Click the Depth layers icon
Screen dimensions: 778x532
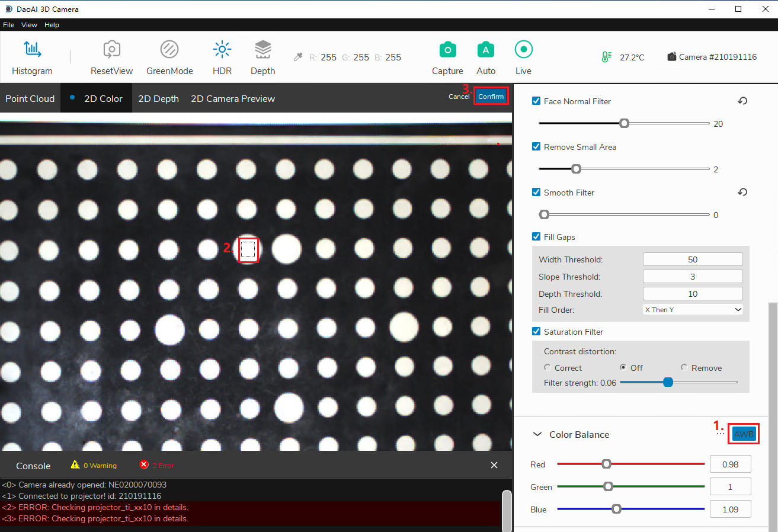pos(262,50)
